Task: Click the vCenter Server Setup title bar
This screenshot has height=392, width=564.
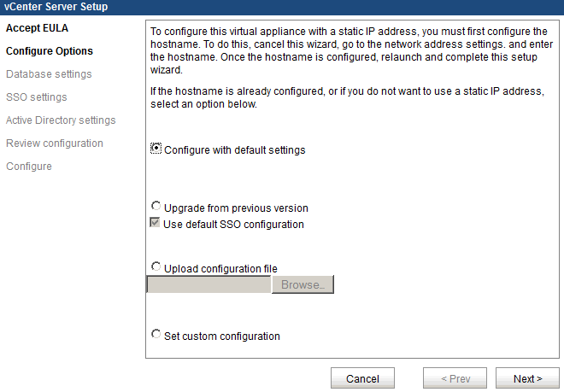Action: [x=282, y=7]
